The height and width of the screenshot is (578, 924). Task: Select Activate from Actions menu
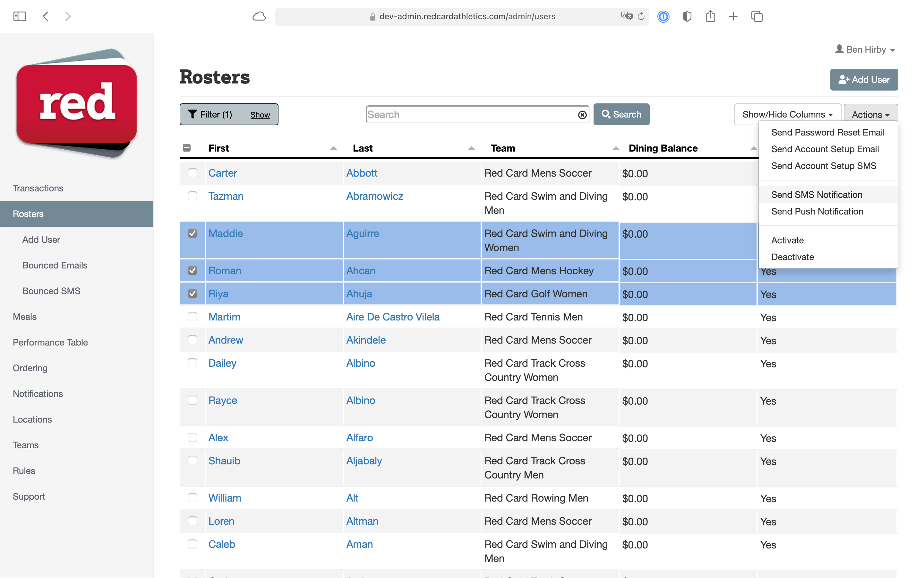click(828, 240)
